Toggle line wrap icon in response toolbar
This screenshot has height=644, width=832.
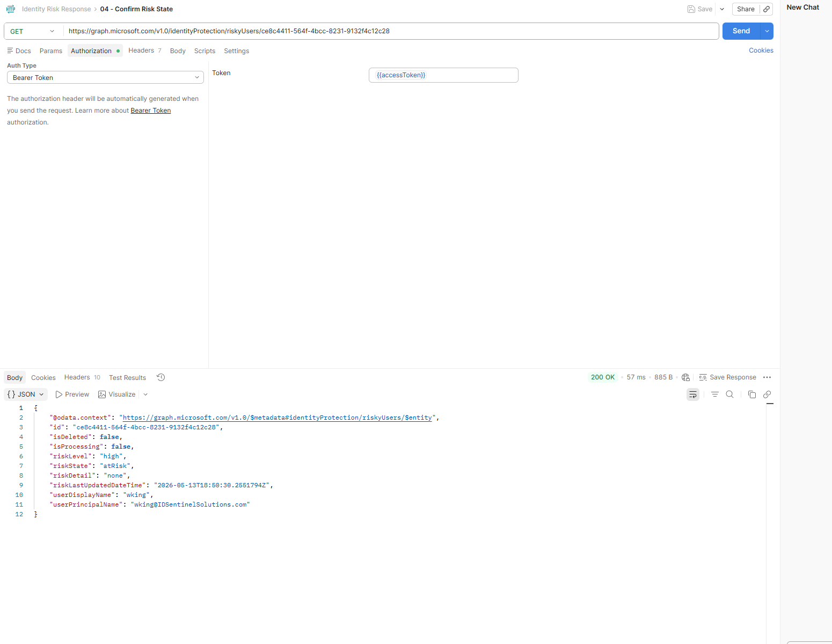click(x=693, y=394)
